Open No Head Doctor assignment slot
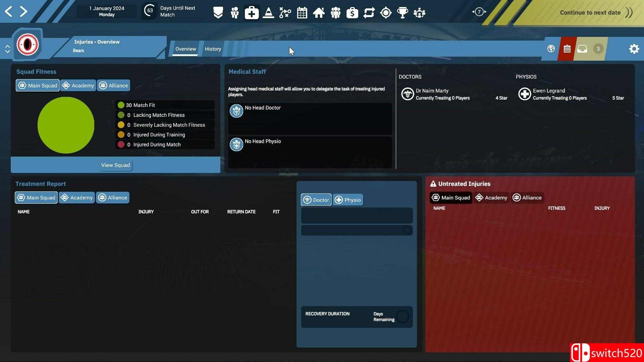The image size is (644, 362). pos(310,119)
